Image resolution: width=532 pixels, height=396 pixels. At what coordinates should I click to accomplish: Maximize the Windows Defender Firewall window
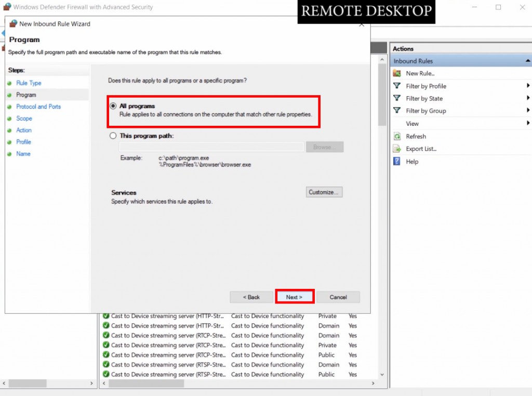coord(498,7)
